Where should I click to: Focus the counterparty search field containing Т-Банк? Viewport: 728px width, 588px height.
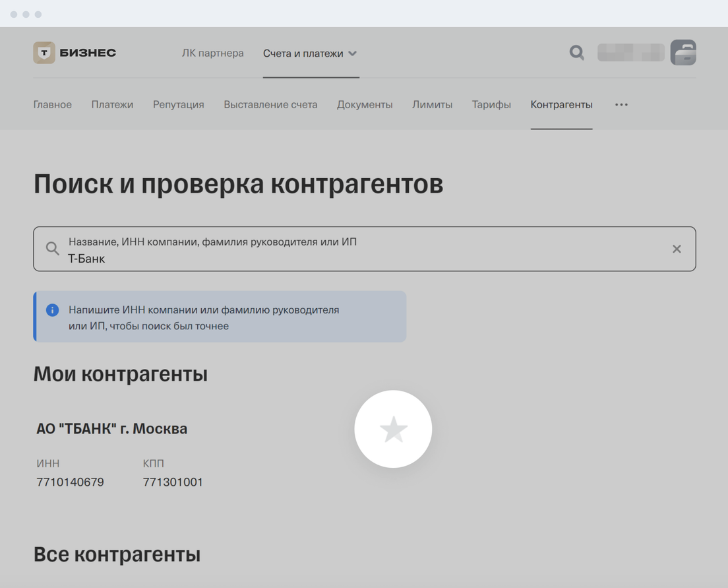(x=363, y=257)
